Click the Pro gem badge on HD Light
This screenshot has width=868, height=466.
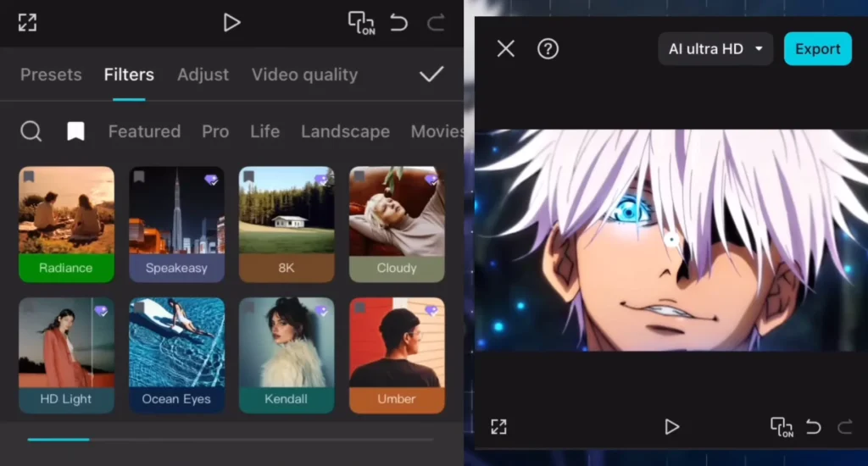tap(101, 311)
